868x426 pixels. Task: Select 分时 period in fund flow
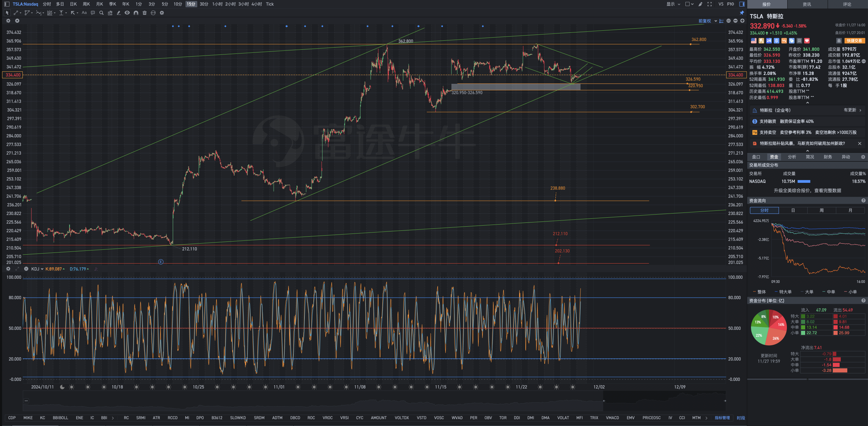(764, 210)
